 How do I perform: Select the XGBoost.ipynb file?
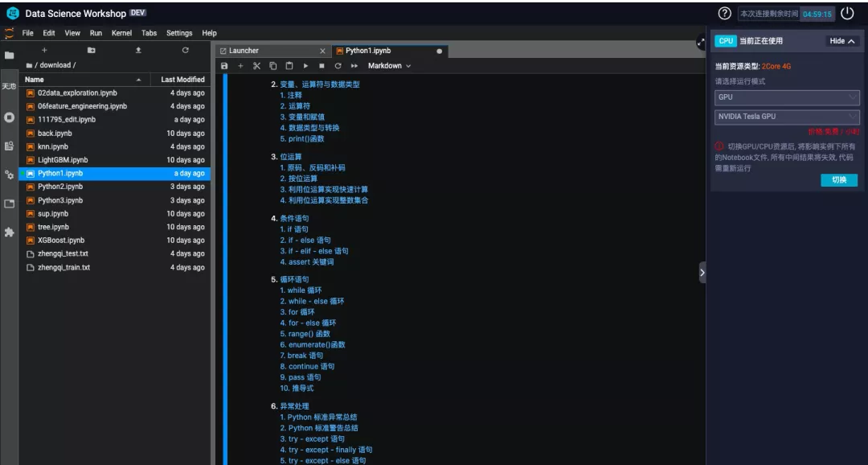pos(115,241)
